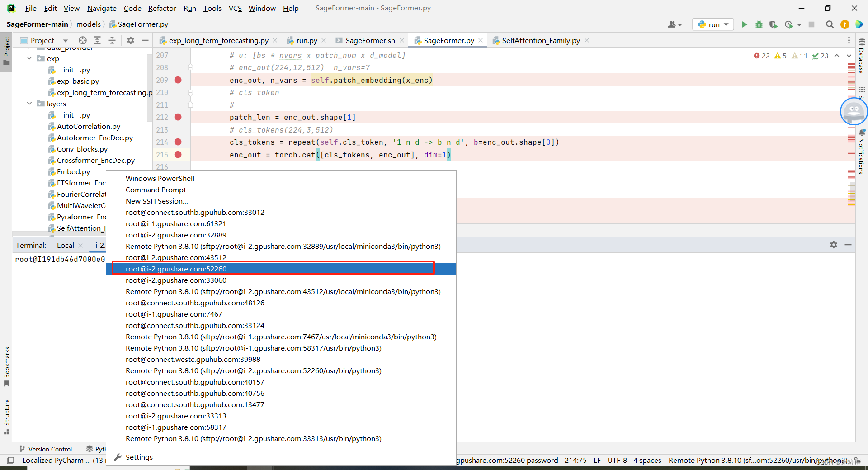This screenshot has height=470, width=868.
Task: Toggle breakpoint on line 215
Action: click(x=178, y=155)
